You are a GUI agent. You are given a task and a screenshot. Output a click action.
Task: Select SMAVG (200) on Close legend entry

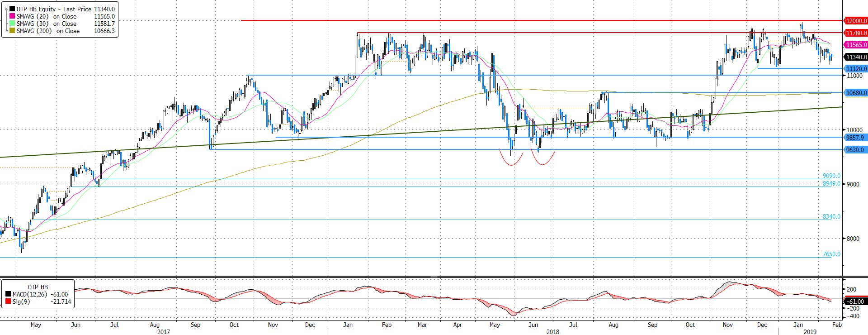(48, 31)
